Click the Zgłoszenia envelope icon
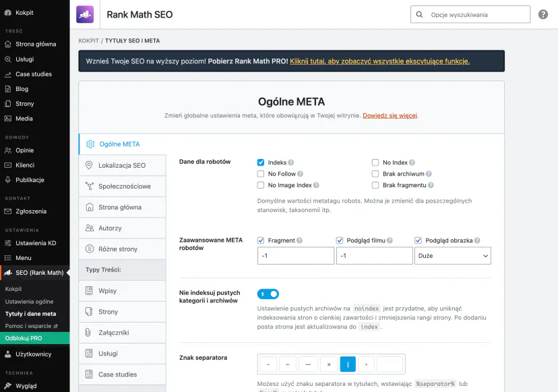Image resolution: width=558 pixels, height=392 pixels. (x=8, y=211)
